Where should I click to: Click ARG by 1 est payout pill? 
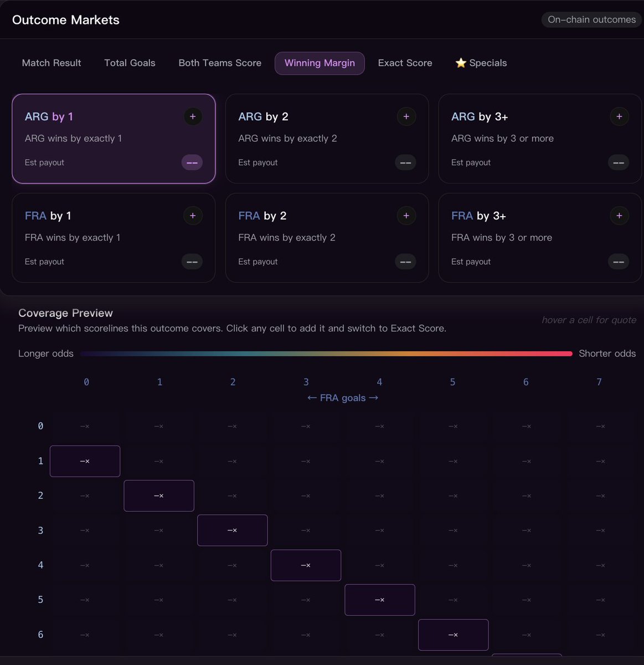(x=192, y=162)
